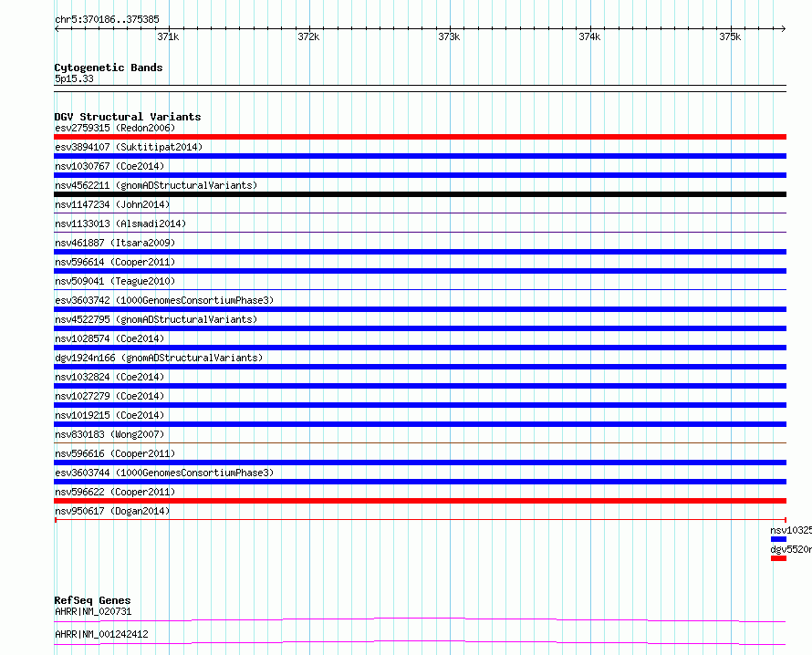Click the small red dgv5520 variant bar
Viewport: 812px width, 655px height.
tap(778, 558)
